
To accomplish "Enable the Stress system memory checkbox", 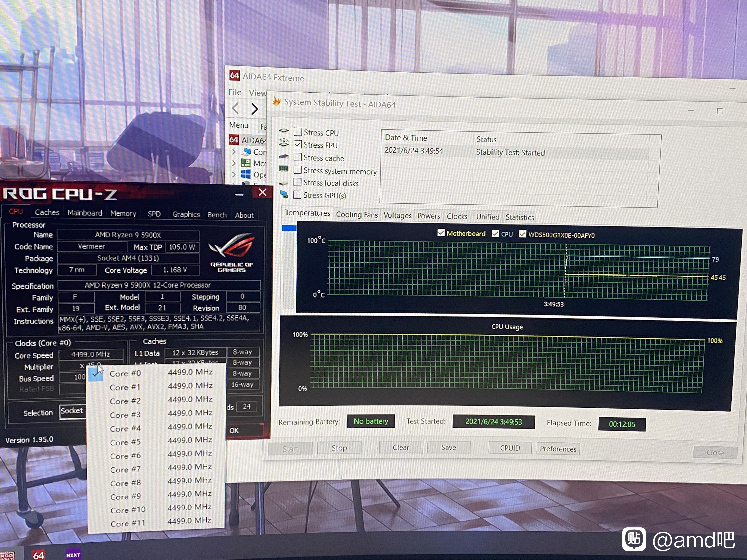I will pos(298,169).
